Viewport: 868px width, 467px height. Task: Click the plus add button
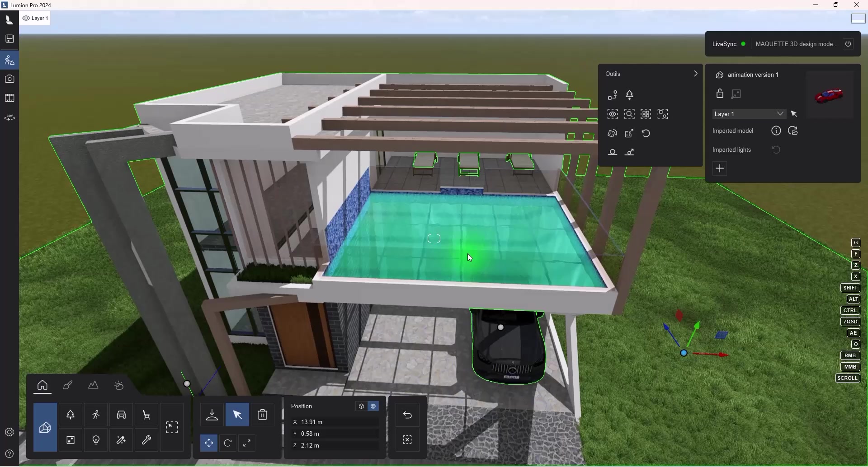[720, 169]
